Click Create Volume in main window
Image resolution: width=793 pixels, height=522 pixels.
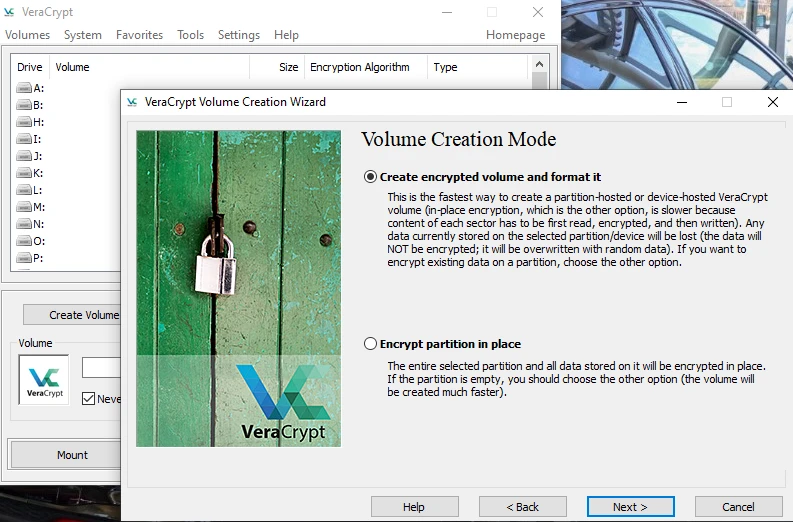tap(72, 315)
